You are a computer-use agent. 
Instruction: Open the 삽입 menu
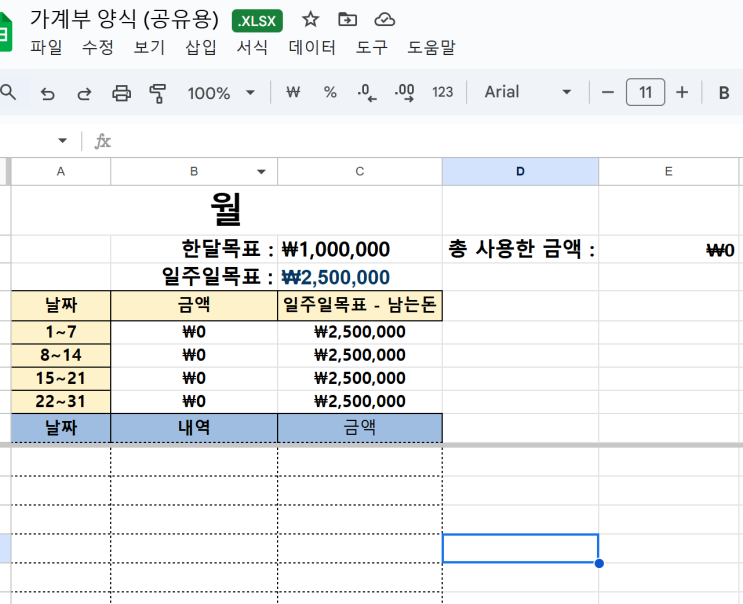(x=200, y=47)
